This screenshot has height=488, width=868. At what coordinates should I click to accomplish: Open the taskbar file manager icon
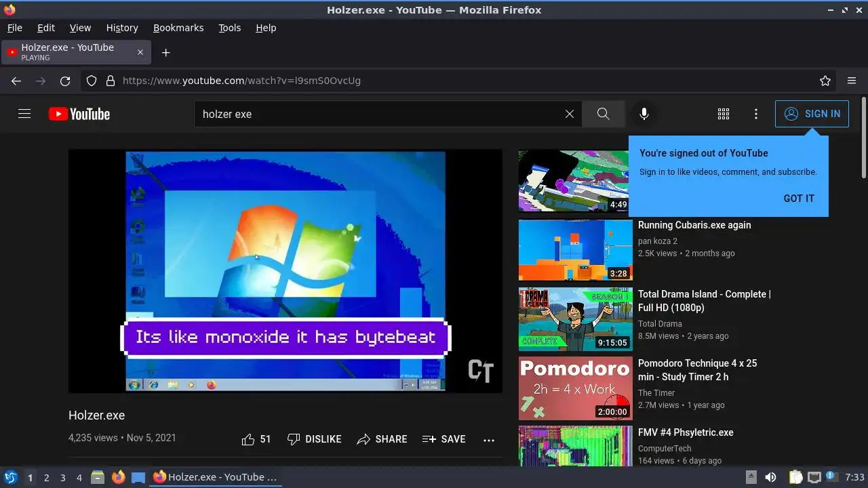(98, 477)
